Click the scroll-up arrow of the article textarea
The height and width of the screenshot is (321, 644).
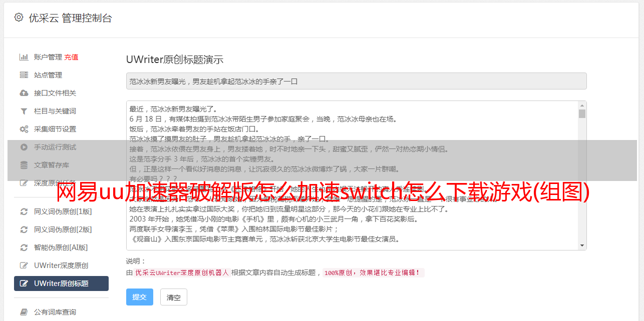click(x=582, y=105)
